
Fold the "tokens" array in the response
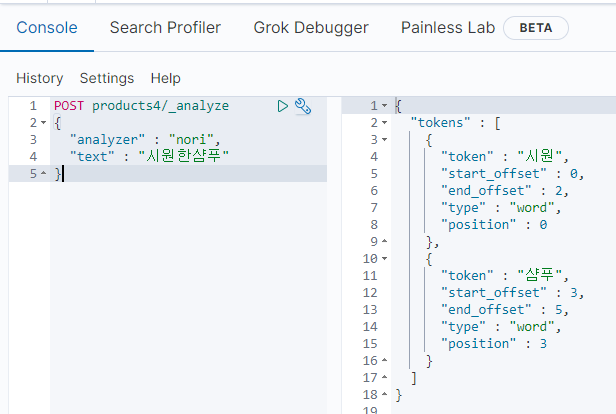click(386, 123)
